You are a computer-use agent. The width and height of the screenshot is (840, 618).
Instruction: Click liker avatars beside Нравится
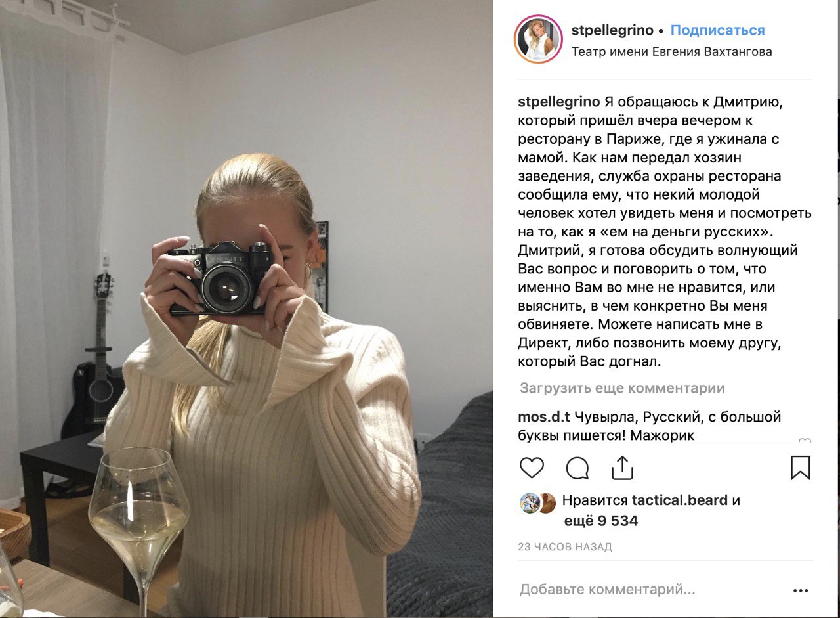(538, 502)
